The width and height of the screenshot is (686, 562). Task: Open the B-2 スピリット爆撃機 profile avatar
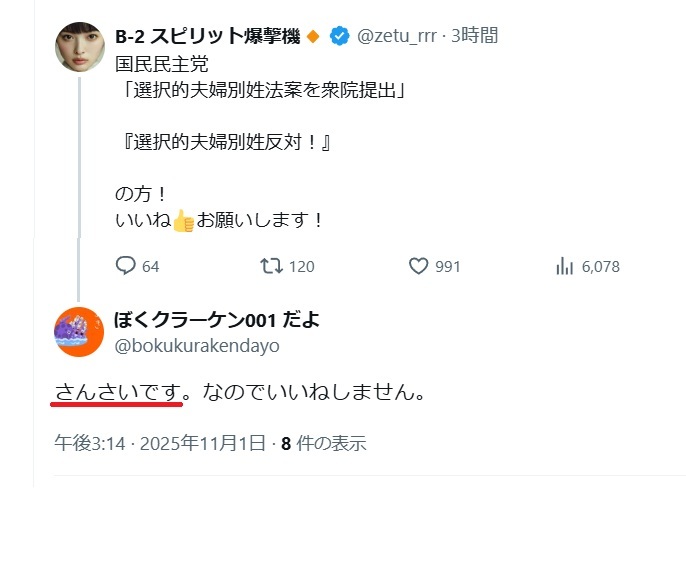point(79,46)
